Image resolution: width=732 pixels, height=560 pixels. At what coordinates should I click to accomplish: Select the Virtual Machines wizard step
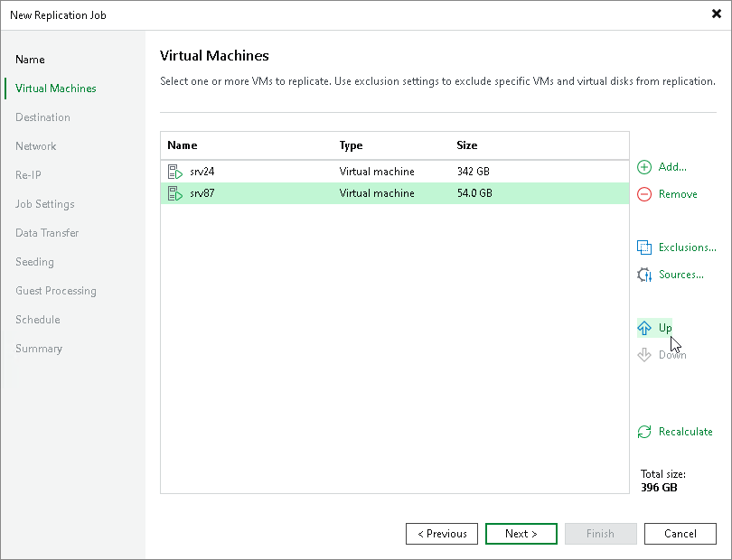[55, 89]
